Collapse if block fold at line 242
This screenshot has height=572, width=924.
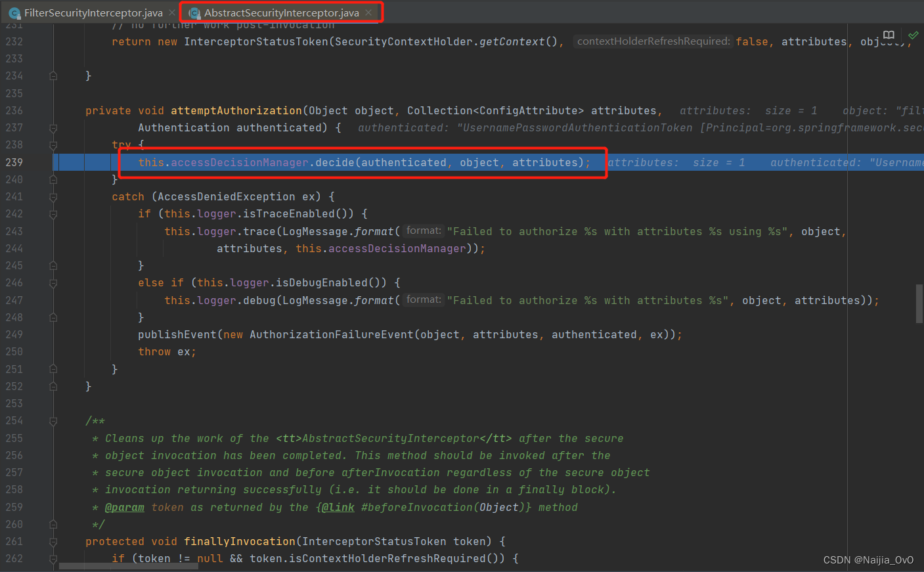(x=53, y=214)
